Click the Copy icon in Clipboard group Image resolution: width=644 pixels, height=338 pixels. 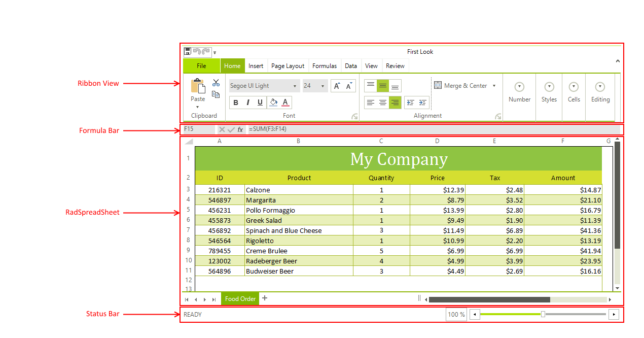pos(216,94)
